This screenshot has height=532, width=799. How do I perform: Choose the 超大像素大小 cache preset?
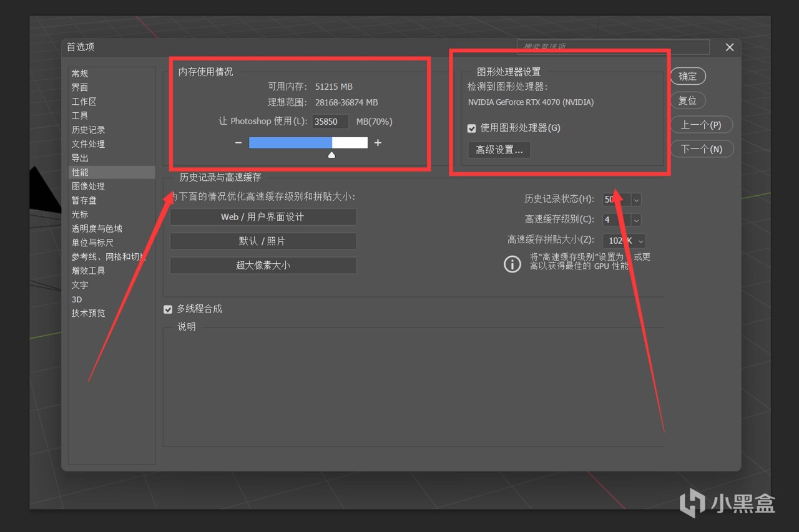coord(263,265)
